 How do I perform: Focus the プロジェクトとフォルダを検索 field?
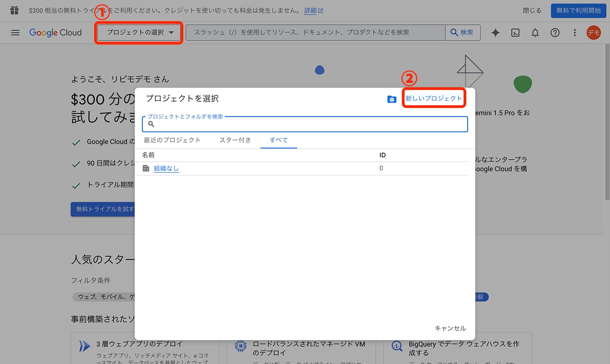(x=305, y=124)
